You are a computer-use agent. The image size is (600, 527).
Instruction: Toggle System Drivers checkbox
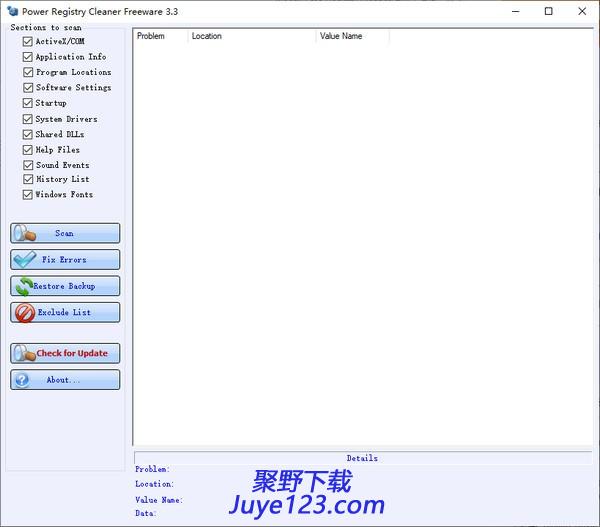[28, 119]
